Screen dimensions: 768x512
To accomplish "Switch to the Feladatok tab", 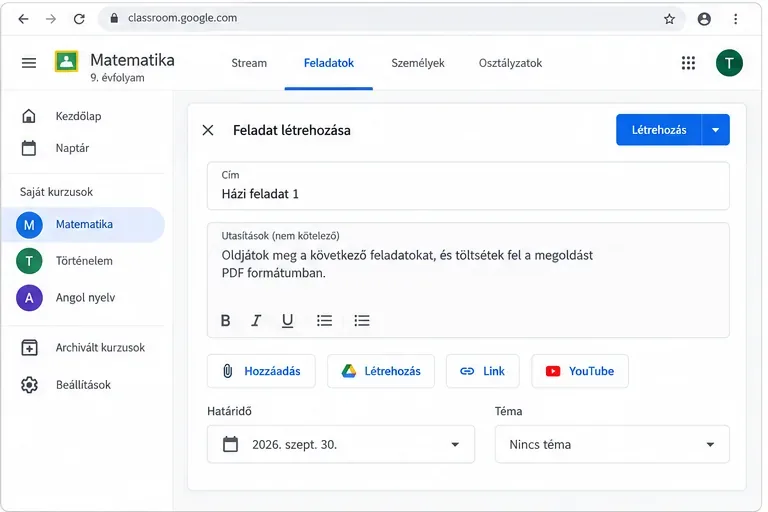I will (329, 63).
